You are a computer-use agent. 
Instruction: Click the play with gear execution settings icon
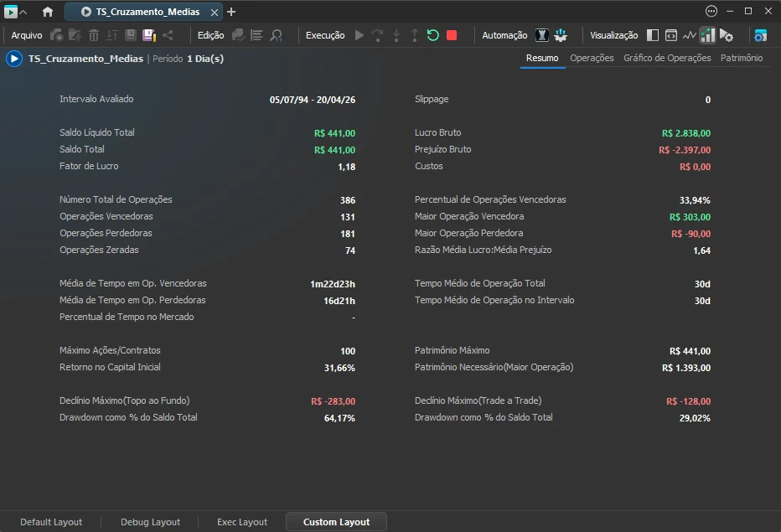[727, 35]
